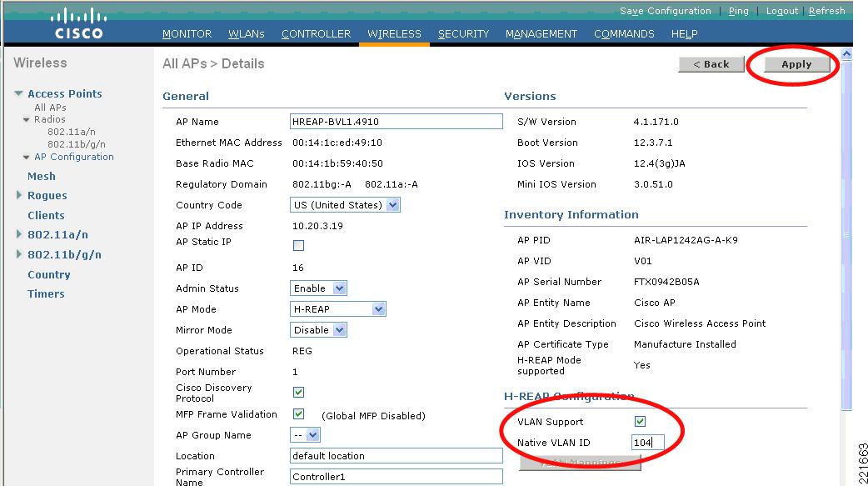
Task: Click the Refresh link
Action: point(827,11)
